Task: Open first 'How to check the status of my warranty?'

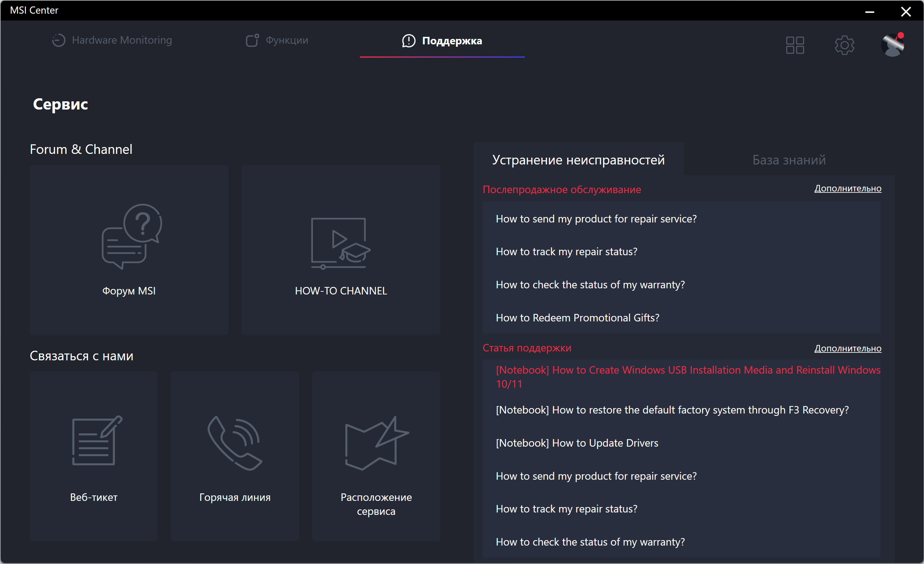Action: (x=590, y=285)
